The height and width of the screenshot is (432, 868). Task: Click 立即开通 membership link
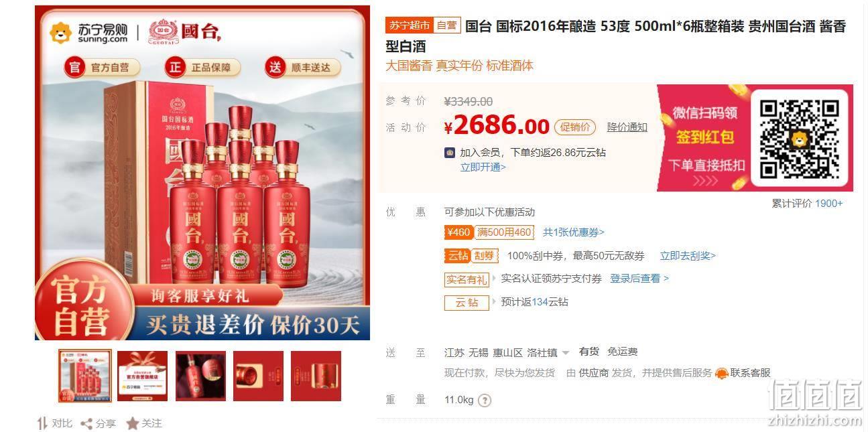483,167
